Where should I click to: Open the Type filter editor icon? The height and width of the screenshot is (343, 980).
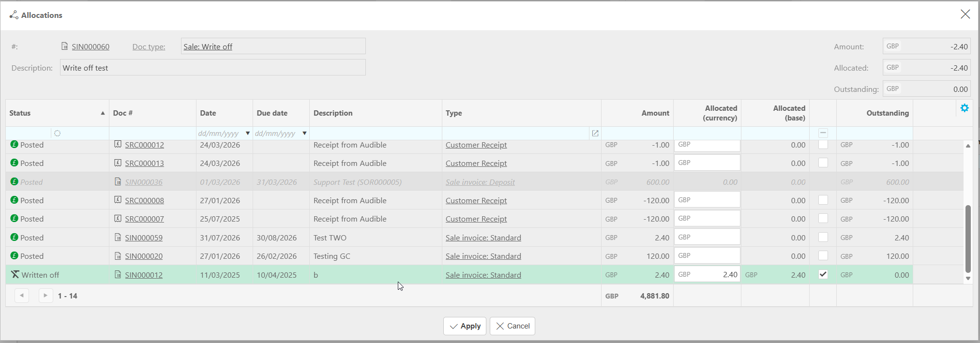click(x=595, y=133)
